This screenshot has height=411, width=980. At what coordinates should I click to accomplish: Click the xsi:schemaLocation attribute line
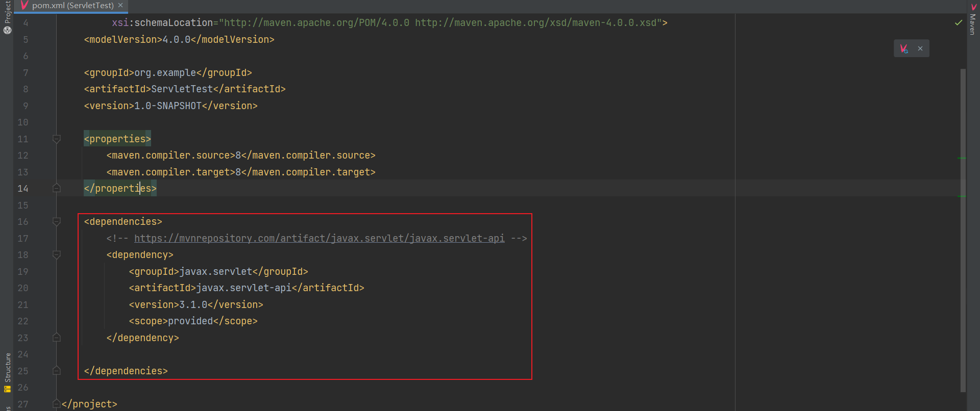[x=389, y=22]
